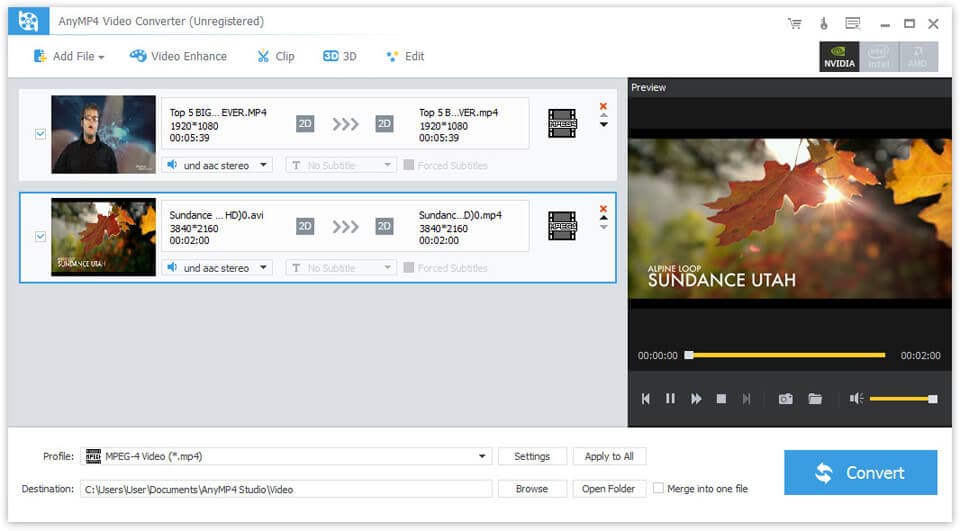The image size is (960, 531).
Task: Open the Video Enhance tool
Action: pyautogui.click(x=179, y=57)
